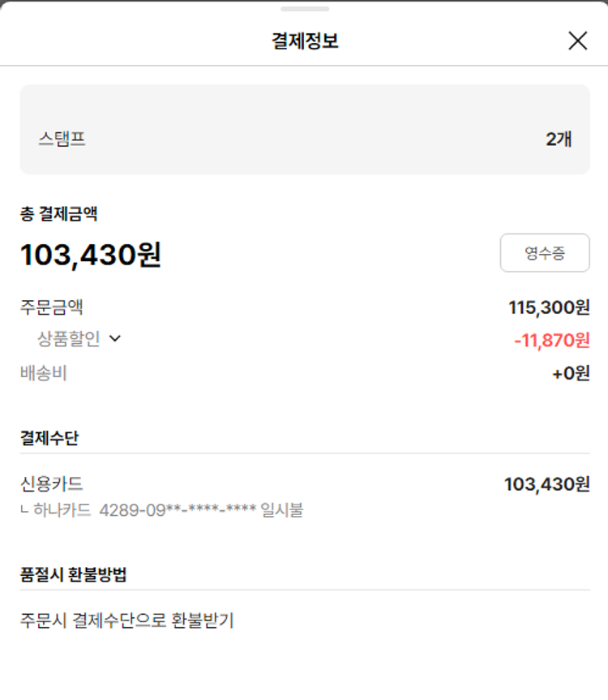Close the 결제정보 payment info sheet
Image resolution: width=608 pixels, height=700 pixels.
coord(577,41)
